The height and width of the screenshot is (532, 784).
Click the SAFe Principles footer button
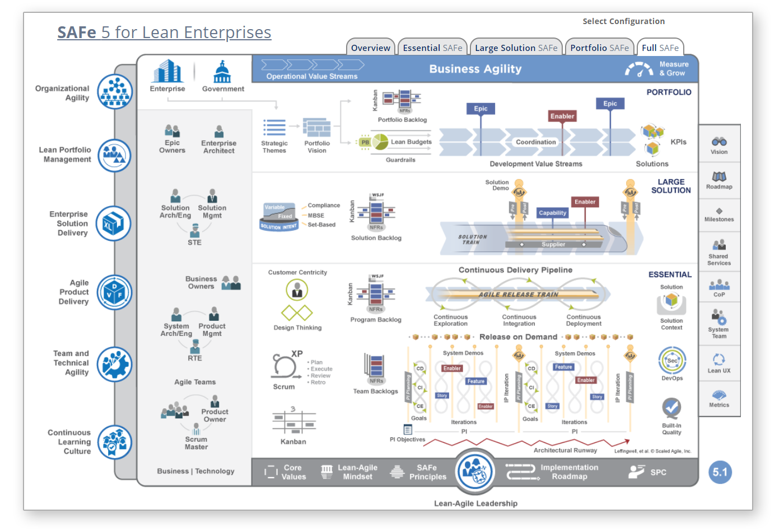coord(418,472)
